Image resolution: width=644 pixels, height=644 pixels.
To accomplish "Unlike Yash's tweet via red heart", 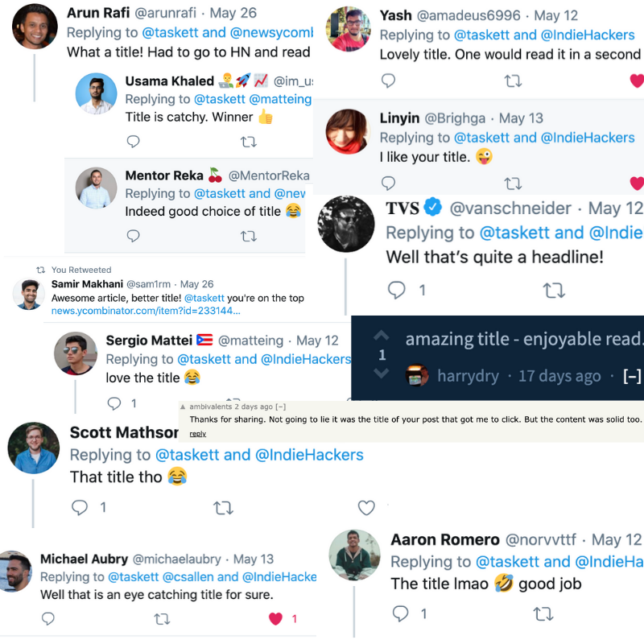I will (637, 80).
